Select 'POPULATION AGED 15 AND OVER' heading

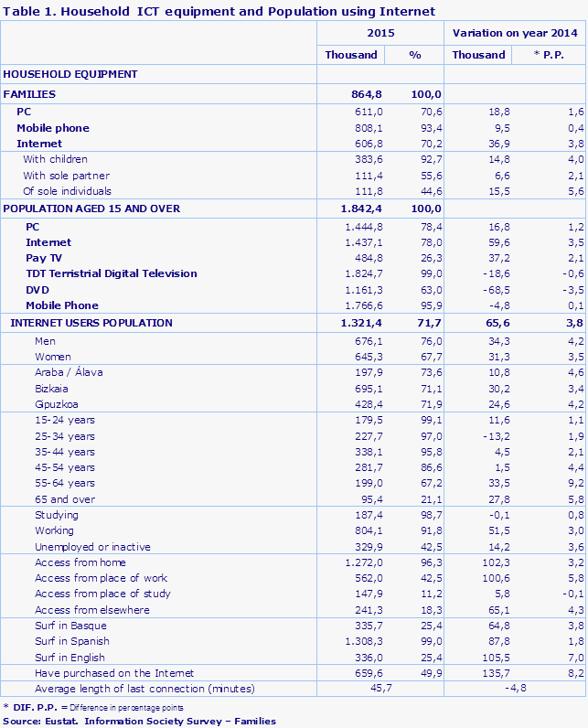[91, 209]
